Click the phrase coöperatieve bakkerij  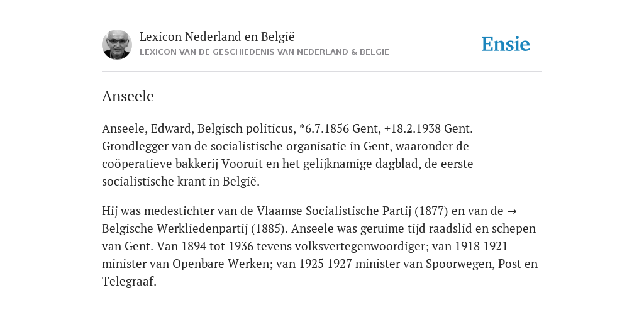click(x=160, y=164)
